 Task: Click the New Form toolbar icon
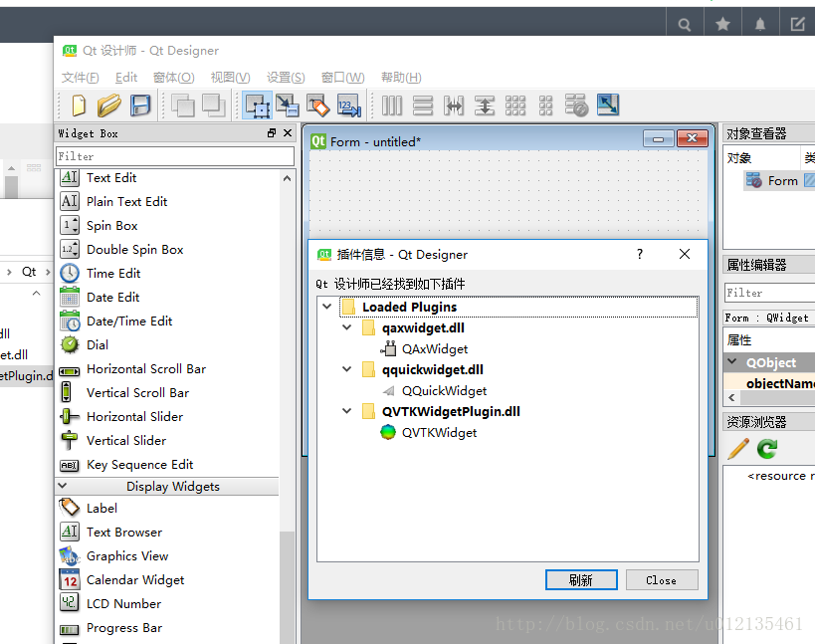79,106
